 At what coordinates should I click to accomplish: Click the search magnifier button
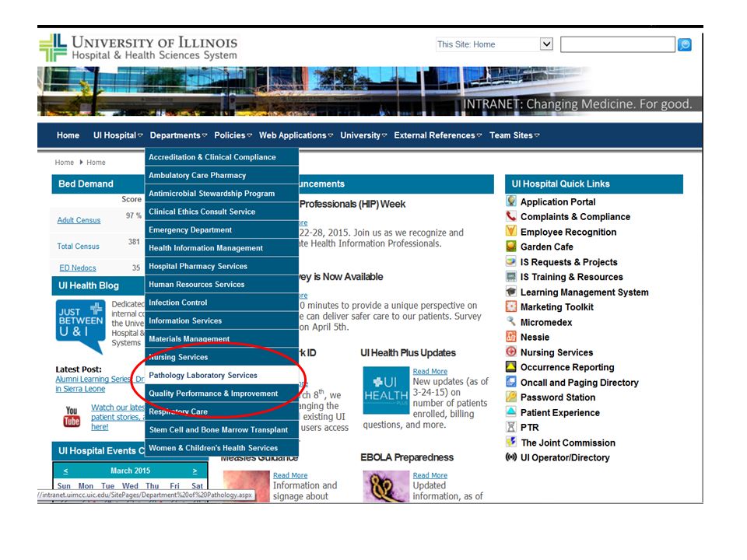tap(684, 45)
